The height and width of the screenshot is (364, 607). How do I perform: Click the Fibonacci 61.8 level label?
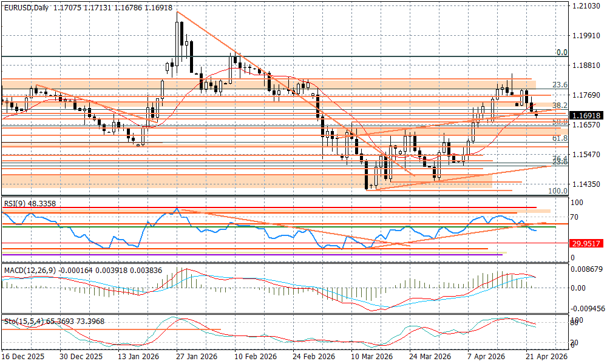[x=560, y=138]
